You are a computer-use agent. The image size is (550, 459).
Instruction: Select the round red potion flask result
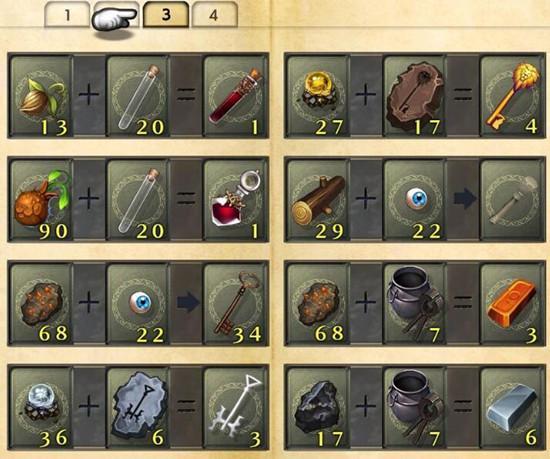click(x=235, y=200)
